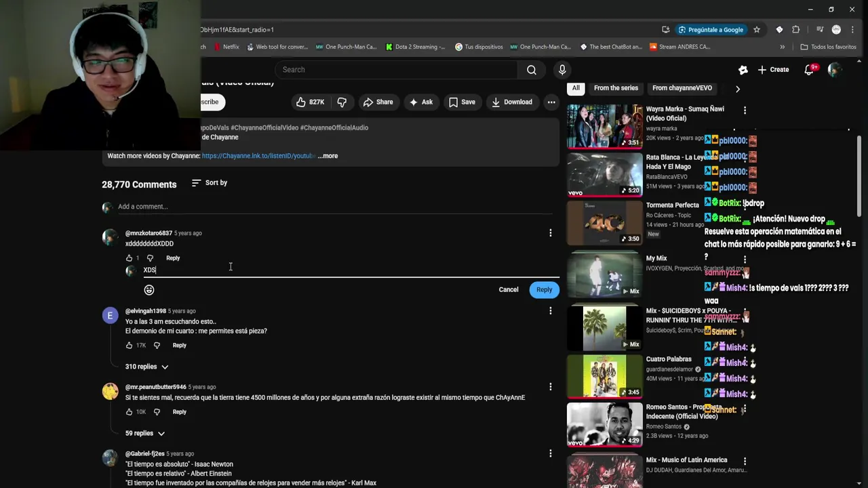Open options for My Mix playlist
This screenshot has height=488, width=868.
pyautogui.click(x=745, y=260)
